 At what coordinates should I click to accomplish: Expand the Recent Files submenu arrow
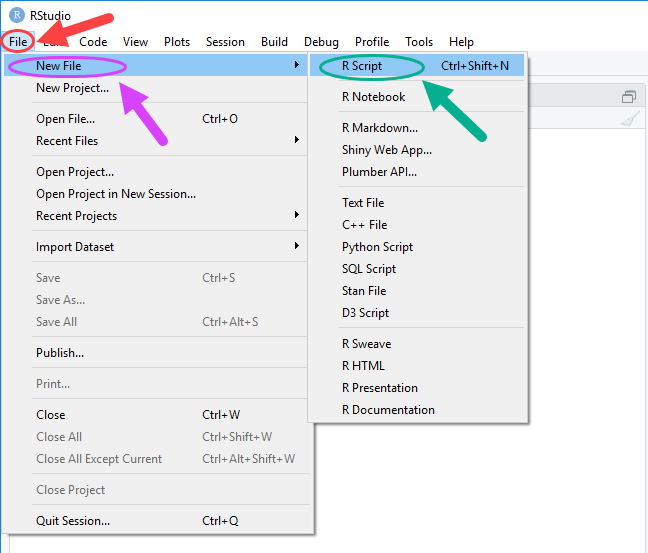[x=296, y=140]
